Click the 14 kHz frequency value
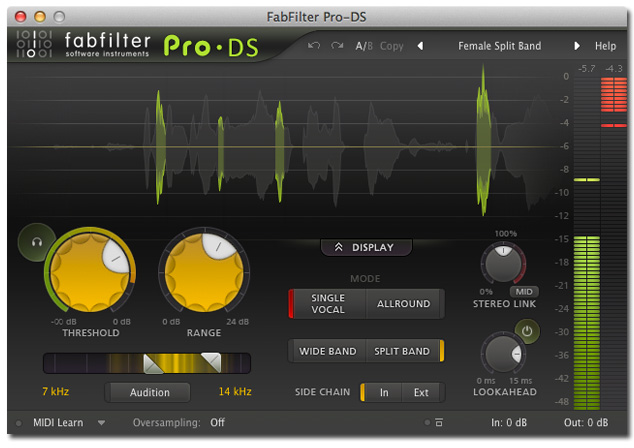This screenshot has height=448, width=634. point(235,391)
